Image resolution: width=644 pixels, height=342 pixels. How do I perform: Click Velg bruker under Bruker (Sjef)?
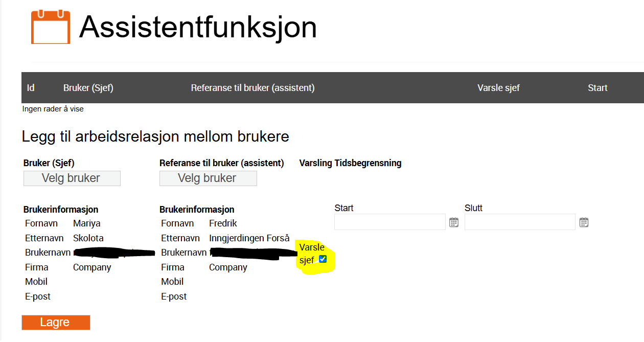[72, 178]
